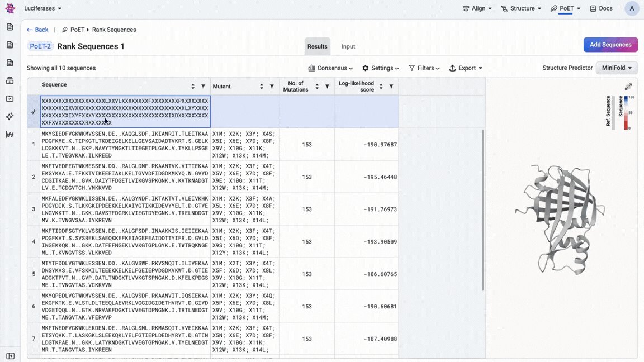
Task: Filter the Sequence column
Action: coord(203,87)
